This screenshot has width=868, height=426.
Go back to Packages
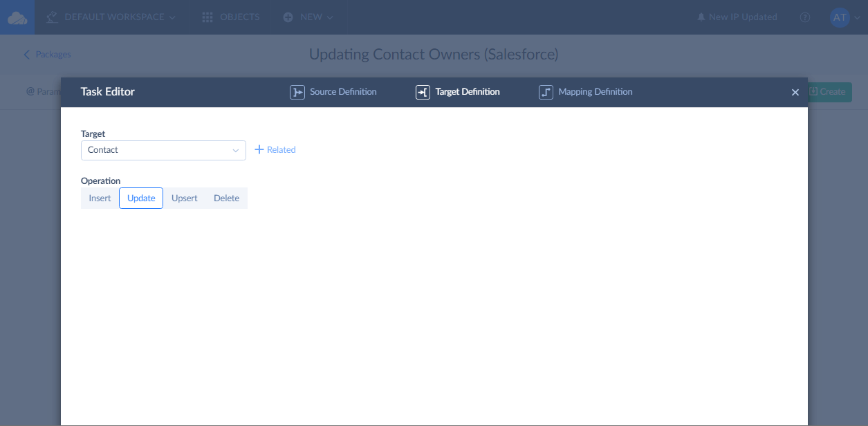coord(48,55)
